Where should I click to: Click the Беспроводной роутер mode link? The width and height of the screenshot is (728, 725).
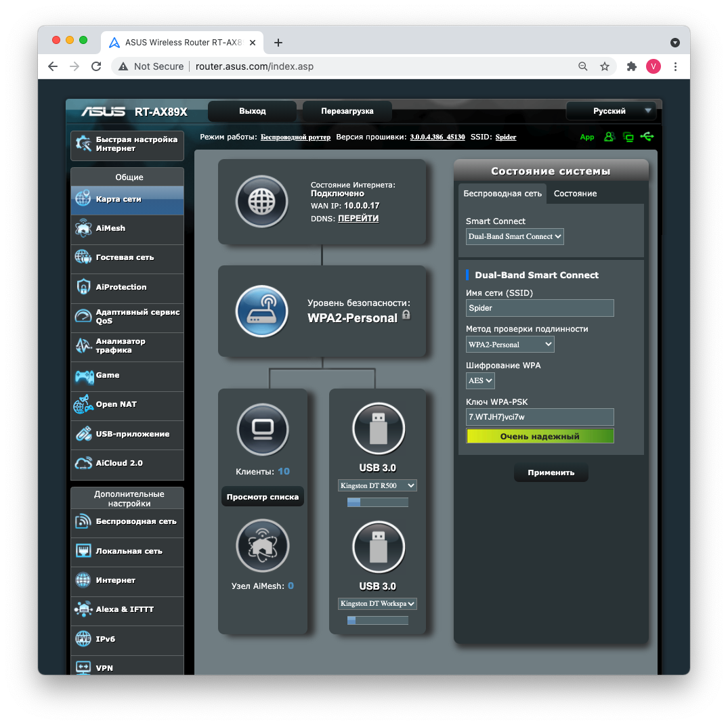296,137
